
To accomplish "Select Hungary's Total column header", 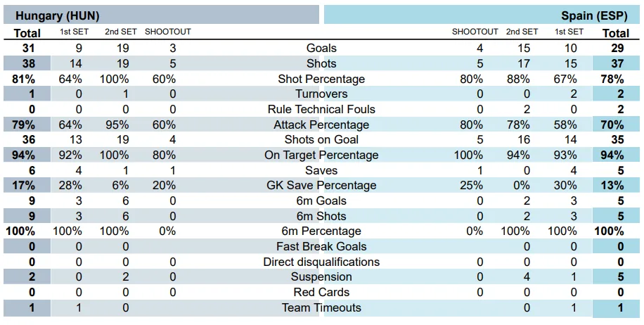I will pos(27,33).
